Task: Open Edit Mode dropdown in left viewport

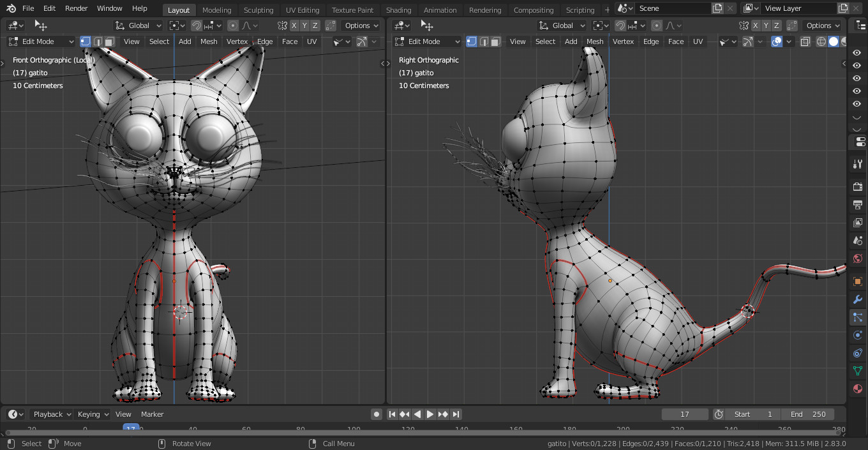Action: [x=41, y=41]
